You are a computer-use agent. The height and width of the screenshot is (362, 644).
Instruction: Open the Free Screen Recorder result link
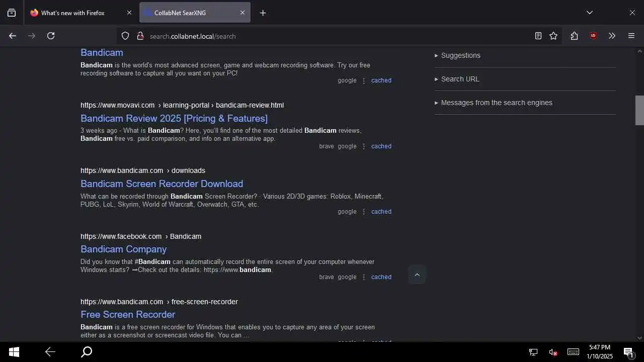point(128,314)
